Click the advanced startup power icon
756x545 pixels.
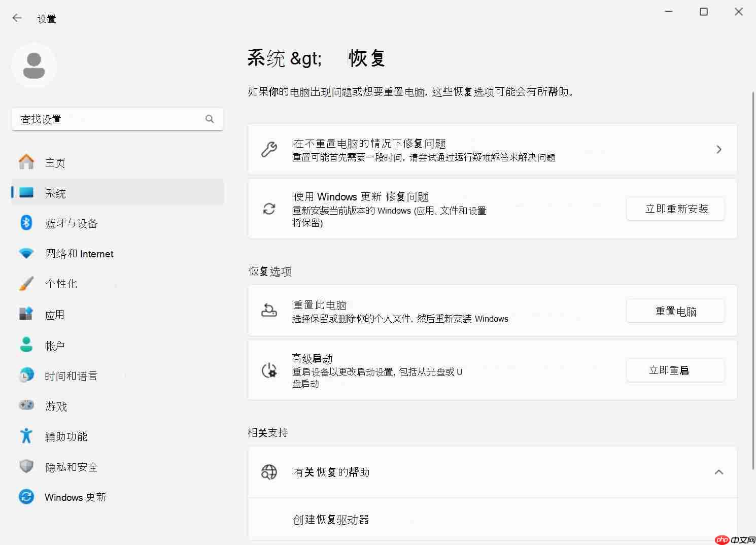(269, 370)
